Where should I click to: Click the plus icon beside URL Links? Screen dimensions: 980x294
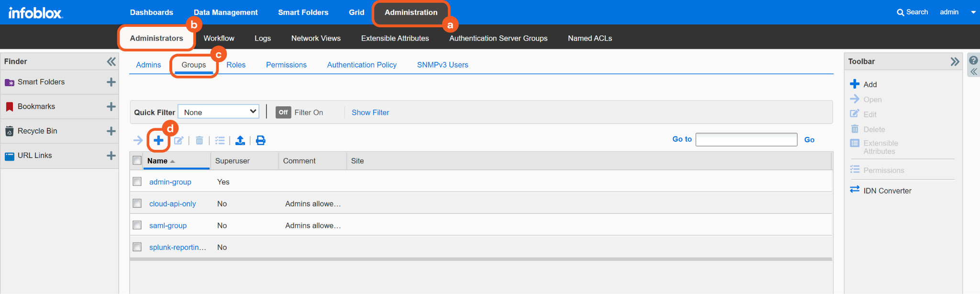tap(111, 156)
